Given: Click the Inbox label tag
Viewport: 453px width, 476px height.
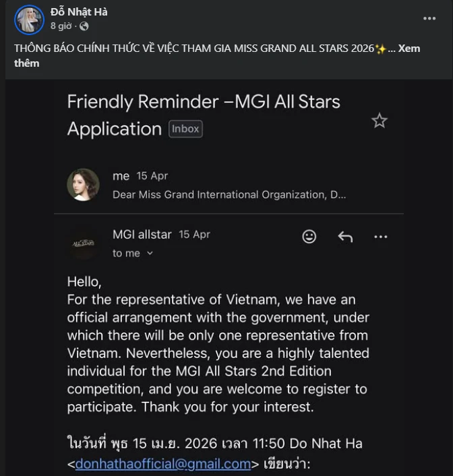Looking at the screenshot, I should 185,129.
